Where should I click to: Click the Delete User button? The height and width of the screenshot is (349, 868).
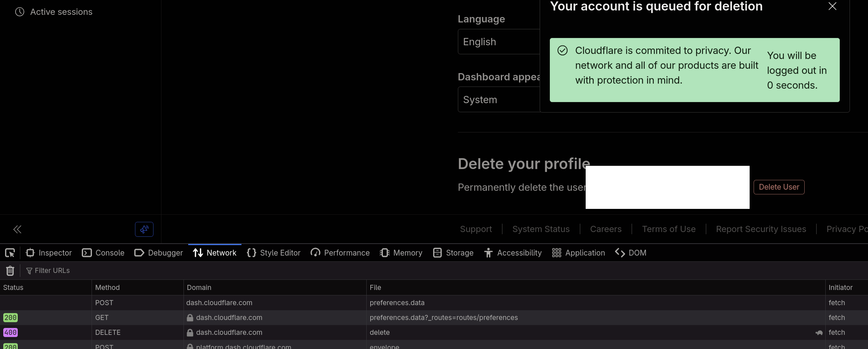coord(779,187)
